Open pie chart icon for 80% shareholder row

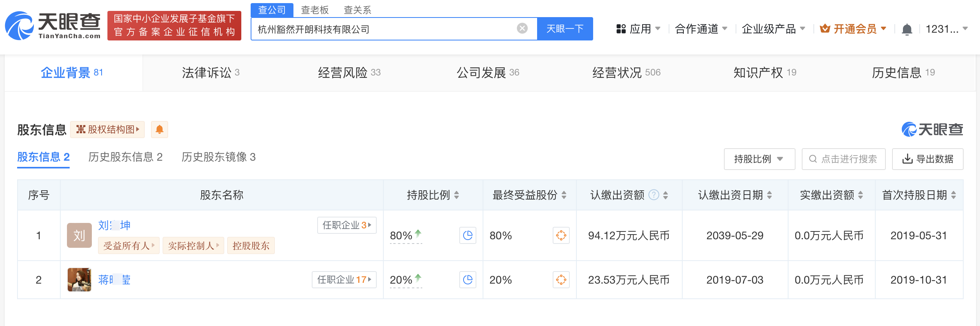pyautogui.click(x=468, y=235)
